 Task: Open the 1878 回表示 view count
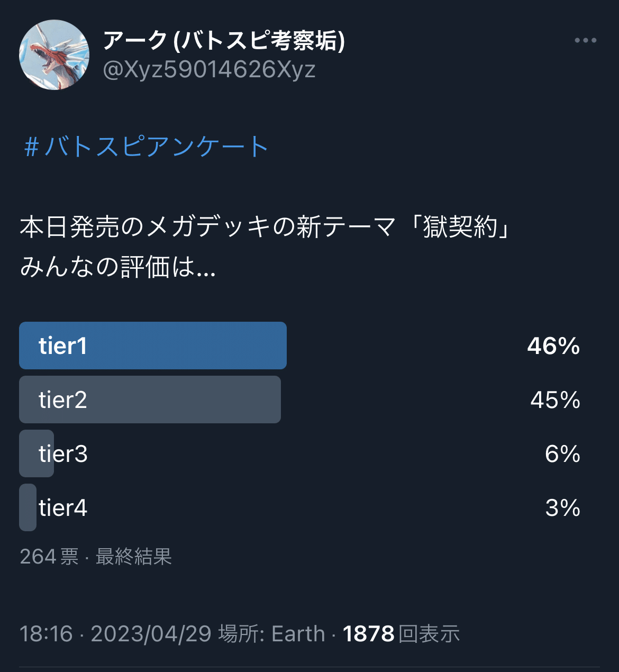[402, 634]
